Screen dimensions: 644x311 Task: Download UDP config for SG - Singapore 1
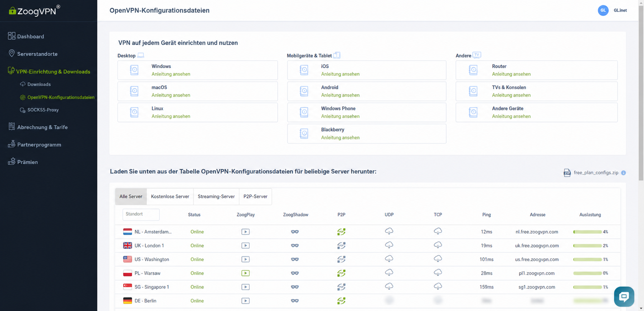click(x=389, y=287)
